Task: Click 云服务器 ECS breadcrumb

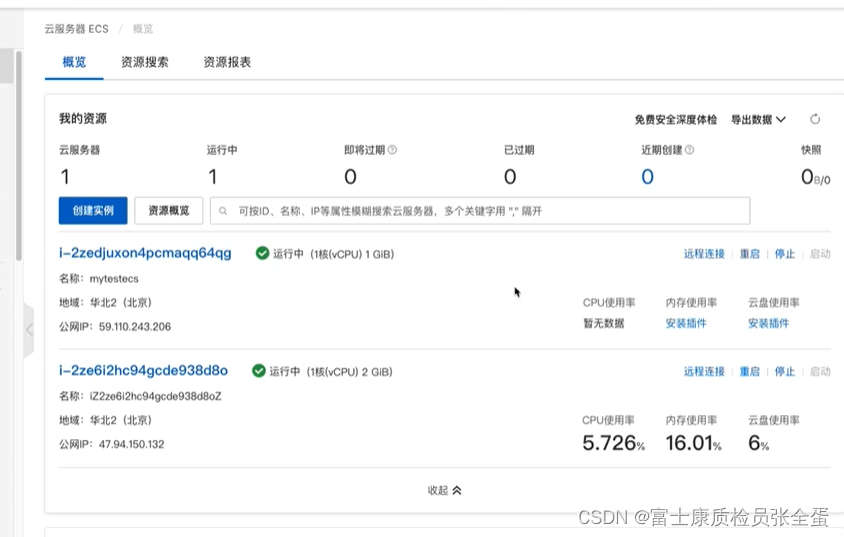Action: tap(76, 29)
